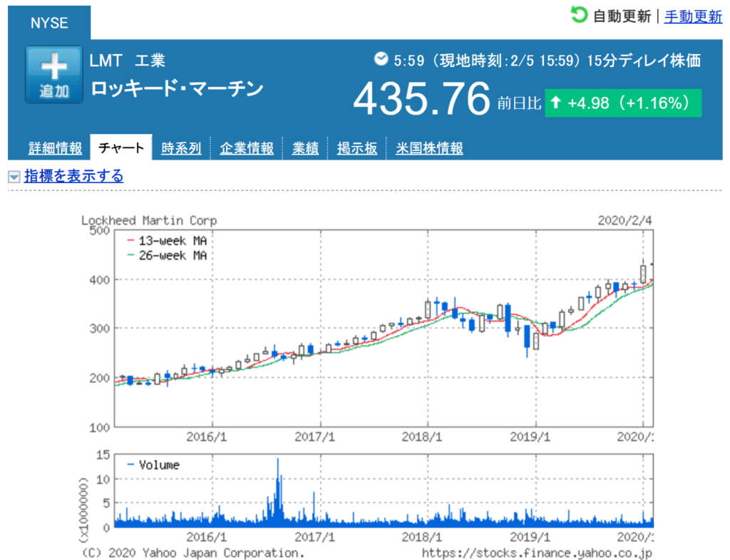The width and height of the screenshot is (730, 560).
Task: Open the 米国株情報 tab
Action: point(429,148)
